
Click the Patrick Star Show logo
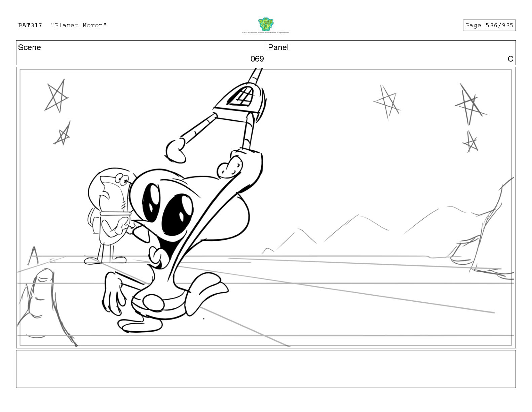pyautogui.click(x=266, y=24)
